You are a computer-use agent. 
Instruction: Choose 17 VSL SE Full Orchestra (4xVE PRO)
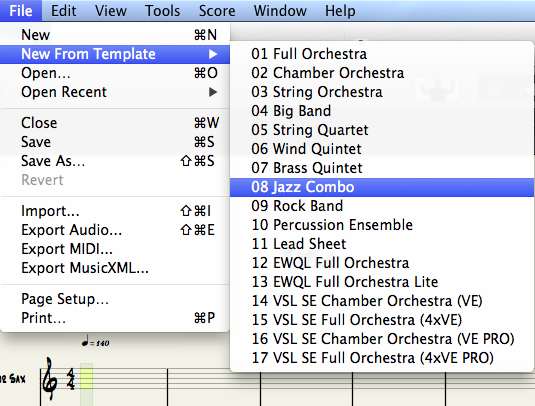pos(382,358)
